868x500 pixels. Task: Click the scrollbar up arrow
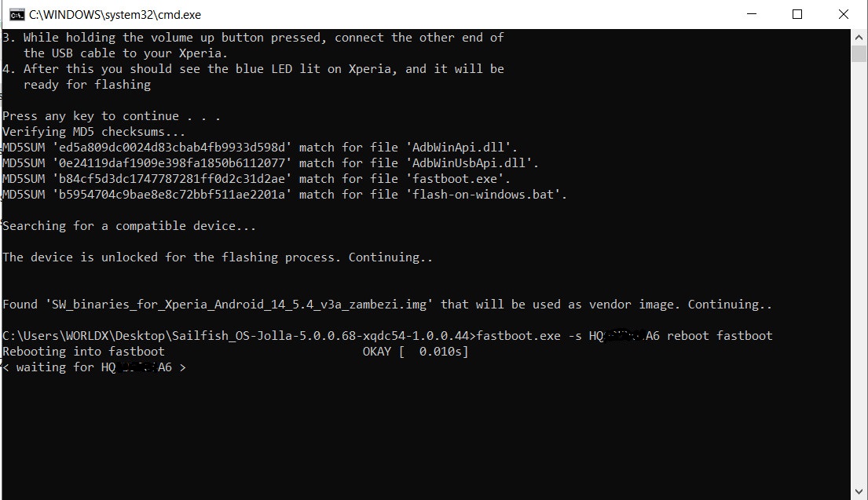pos(859,38)
